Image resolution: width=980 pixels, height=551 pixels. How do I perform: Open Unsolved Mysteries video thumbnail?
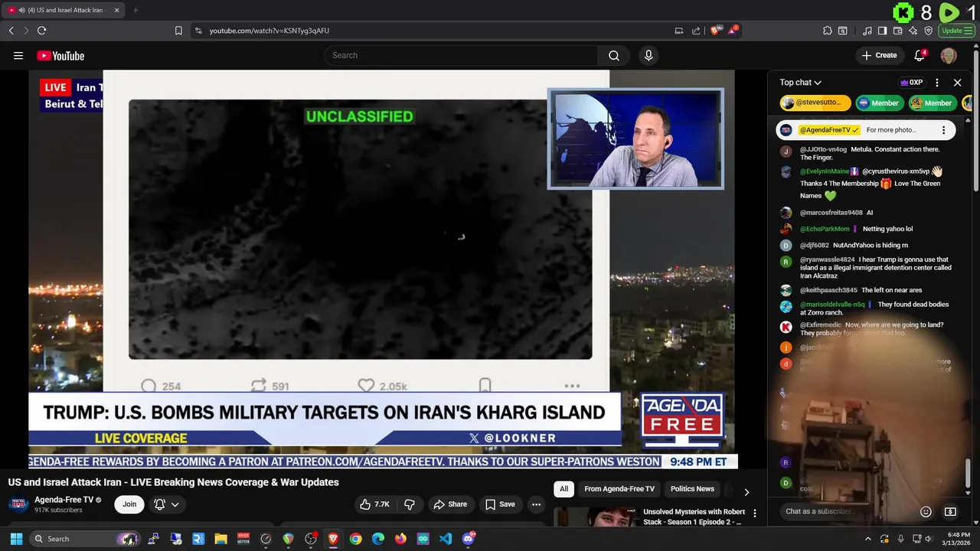597,517
